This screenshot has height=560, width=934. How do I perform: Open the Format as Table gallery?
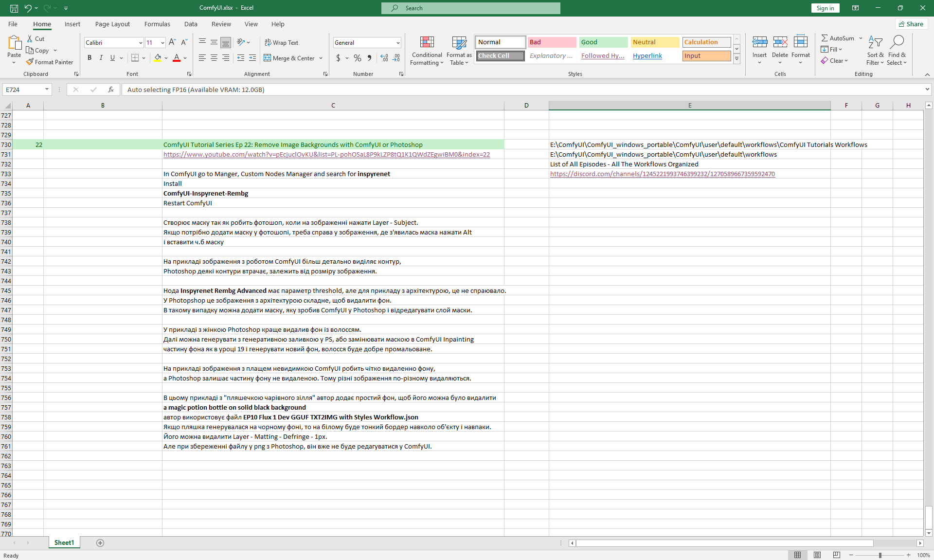[459, 43]
